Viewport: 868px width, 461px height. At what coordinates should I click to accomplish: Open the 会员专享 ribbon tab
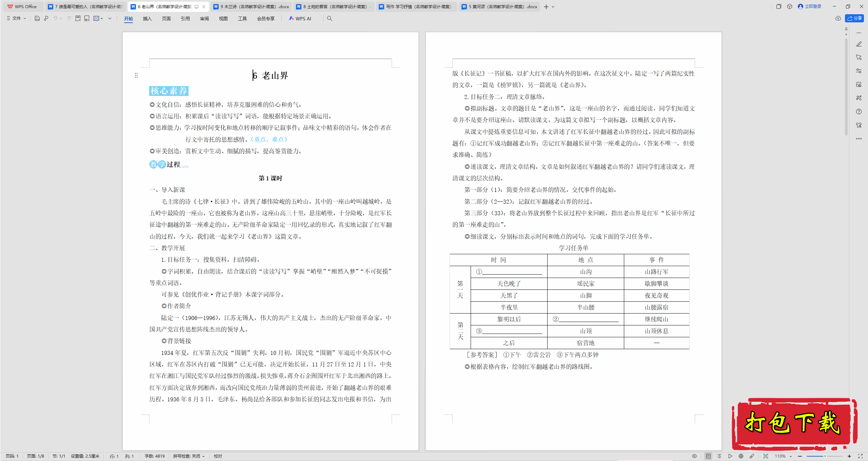(266, 19)
